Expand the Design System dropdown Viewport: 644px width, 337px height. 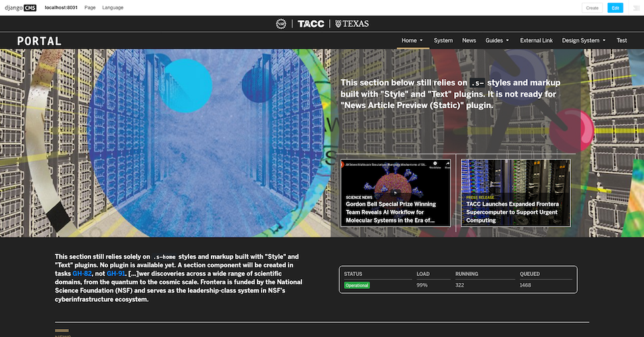pos(584,41)
